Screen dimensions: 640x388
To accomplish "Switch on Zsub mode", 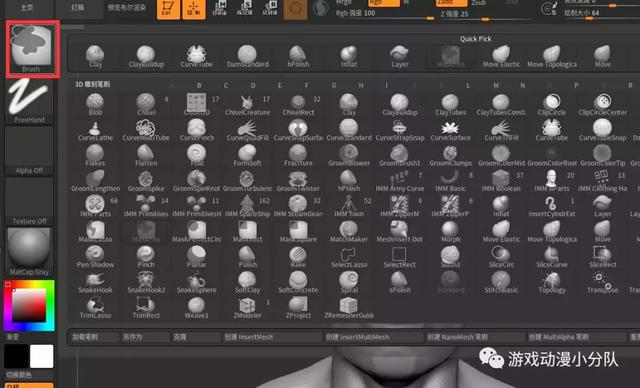I will [478, 2].
